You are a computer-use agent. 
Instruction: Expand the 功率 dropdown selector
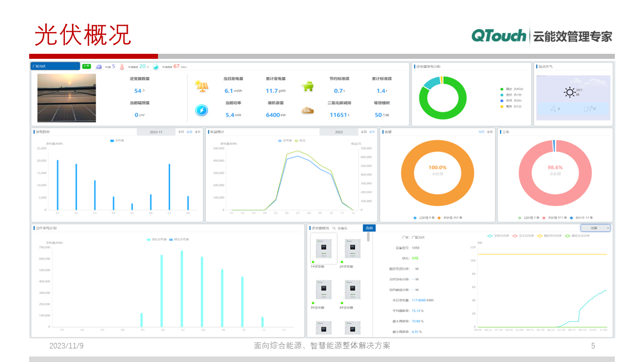tap(596, 228)
